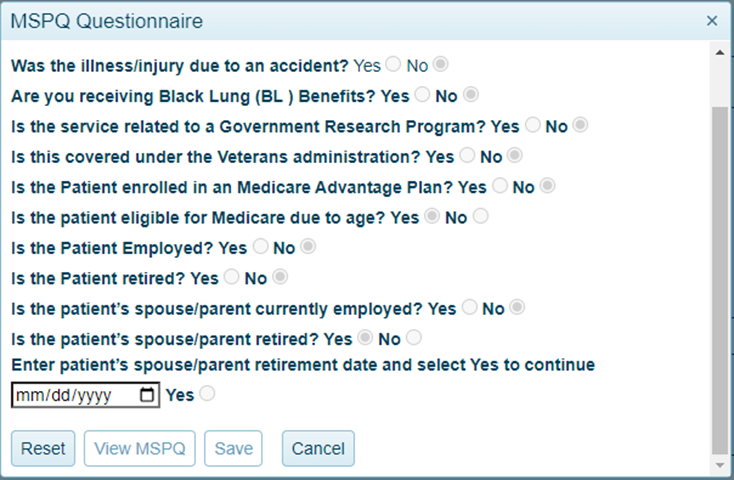The image size is (734, 480).
Task: Select Yes to confirm retirement date
Action: tap(206, 394)
